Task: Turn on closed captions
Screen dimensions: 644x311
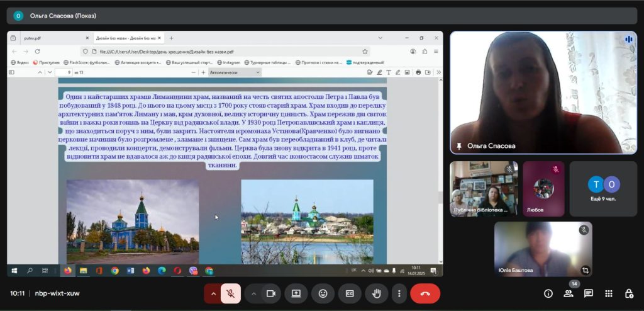Action: click(x=350, y=293)
